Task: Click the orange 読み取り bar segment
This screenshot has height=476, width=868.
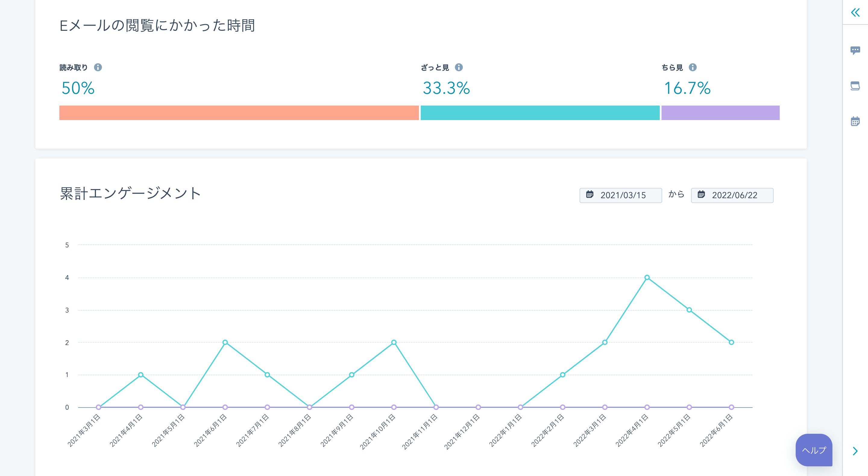Action: click(x=239, y=113)
